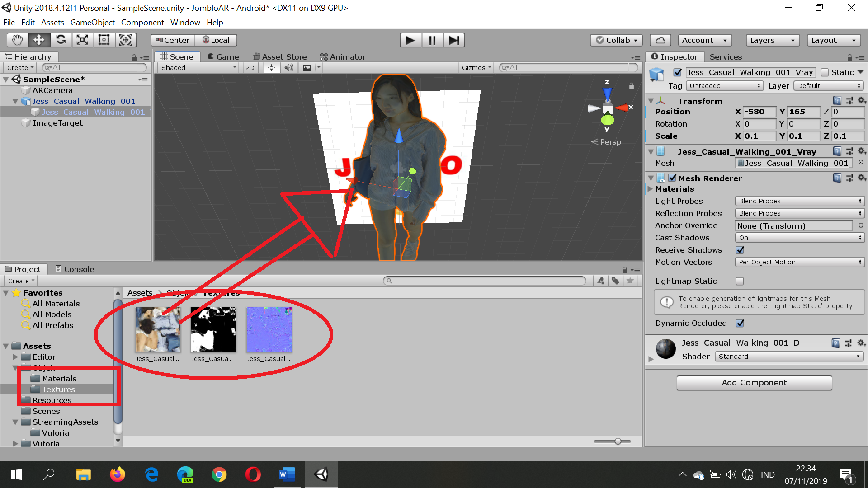Toggle scene lighting sun icon
This screenshot has height=488, width=868.
(x=271, y=68)
